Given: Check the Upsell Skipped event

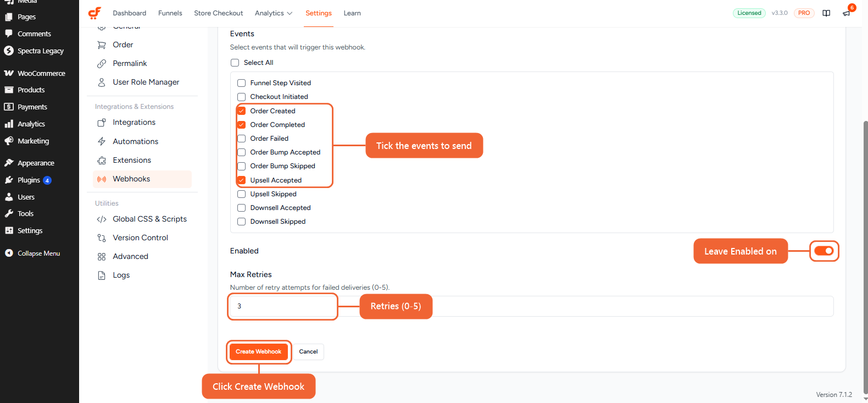Looking at the screenshot, I should pos(242,194).
